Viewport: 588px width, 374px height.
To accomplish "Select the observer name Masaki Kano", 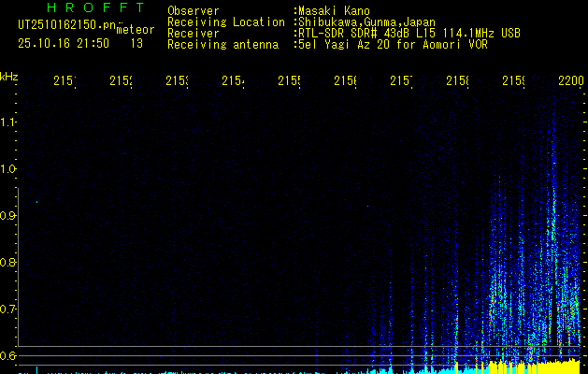I will click(x=334, y=11).
